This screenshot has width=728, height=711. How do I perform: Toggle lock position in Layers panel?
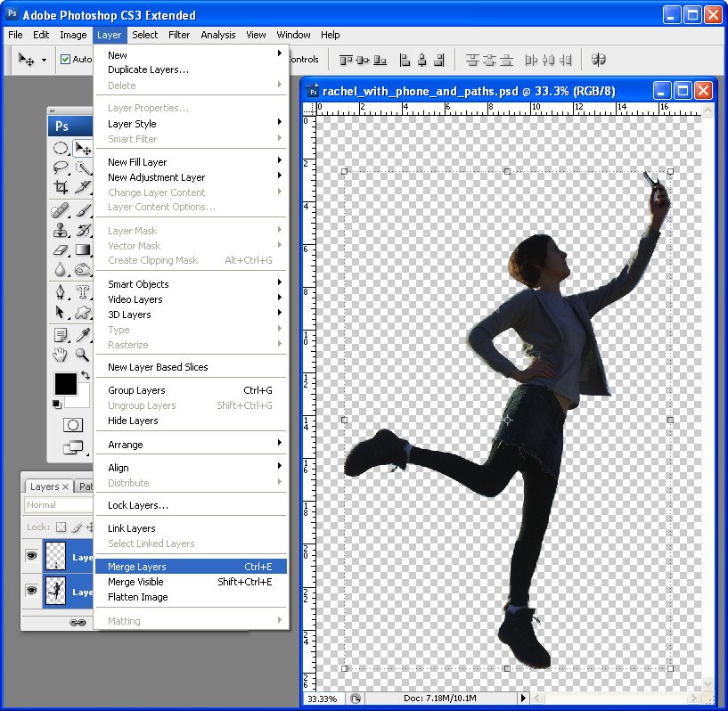90,527
